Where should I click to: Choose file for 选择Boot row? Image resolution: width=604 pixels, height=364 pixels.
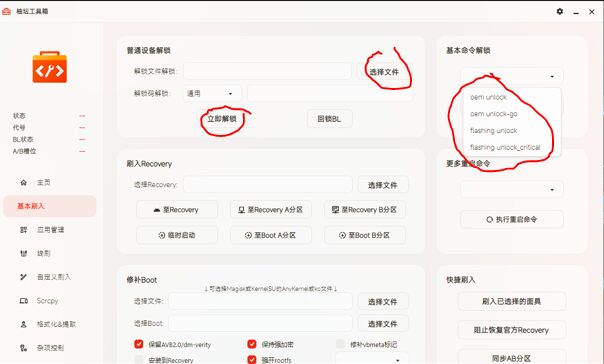click(383, 324)
